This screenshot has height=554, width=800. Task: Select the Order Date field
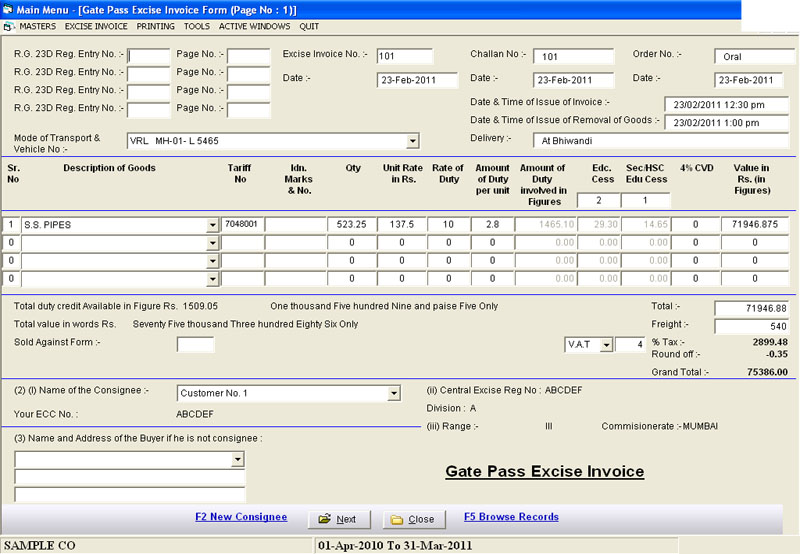(x=748, y=80)
